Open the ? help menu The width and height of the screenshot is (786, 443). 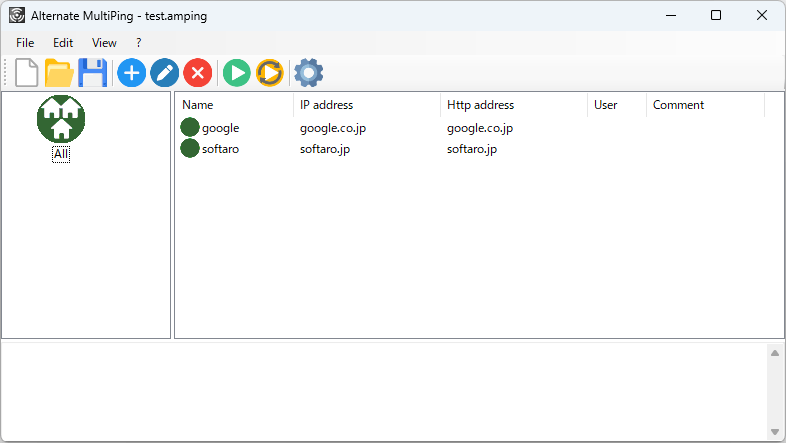[x=139, y=43]
